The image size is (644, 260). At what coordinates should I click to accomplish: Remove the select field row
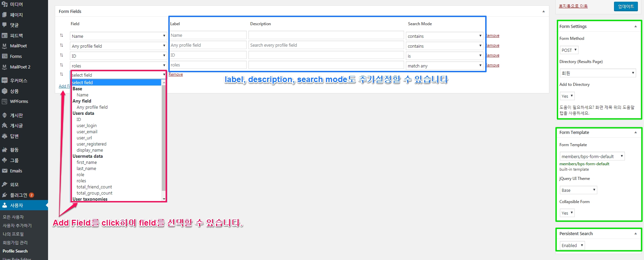[176, 74]
